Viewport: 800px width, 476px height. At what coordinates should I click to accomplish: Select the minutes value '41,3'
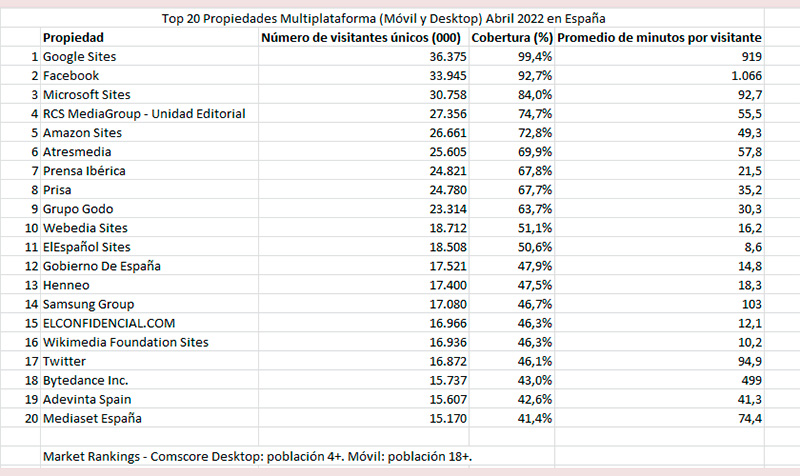[749, 399]
